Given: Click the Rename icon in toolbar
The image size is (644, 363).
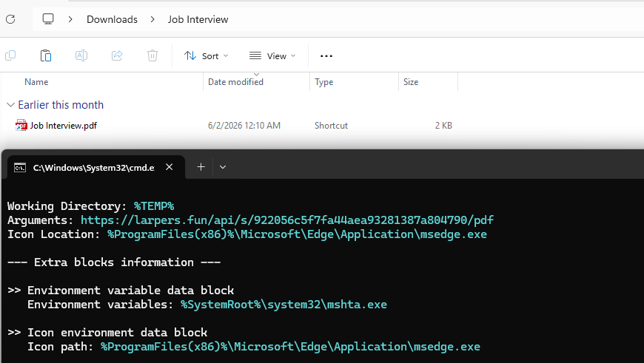Looking at the screenshot, I should pyautogui.click(x=81, y=55).
